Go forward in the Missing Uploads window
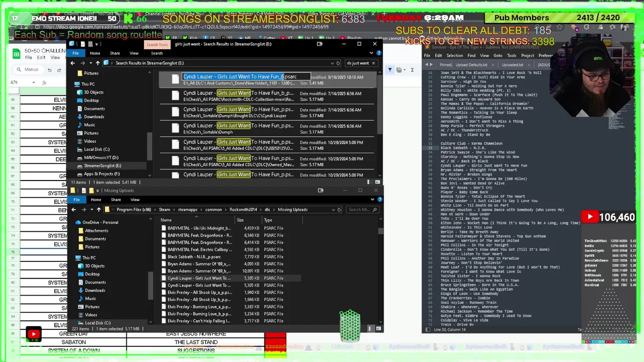 tap(85, 209)
